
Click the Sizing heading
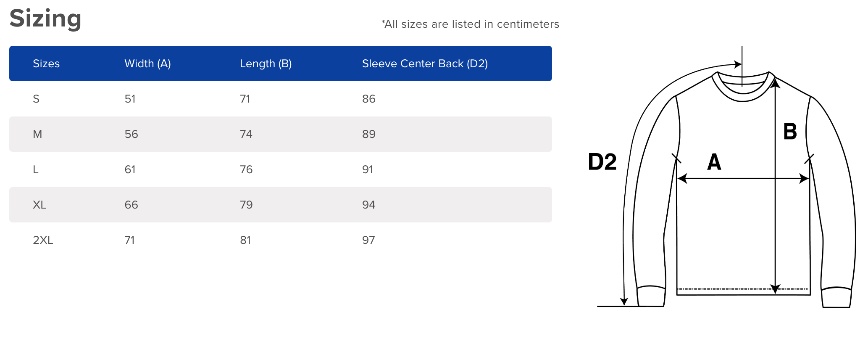(x=45, y=19)
